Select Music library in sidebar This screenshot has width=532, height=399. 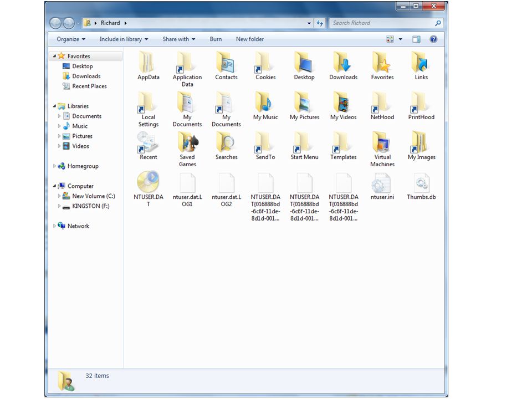80,126
